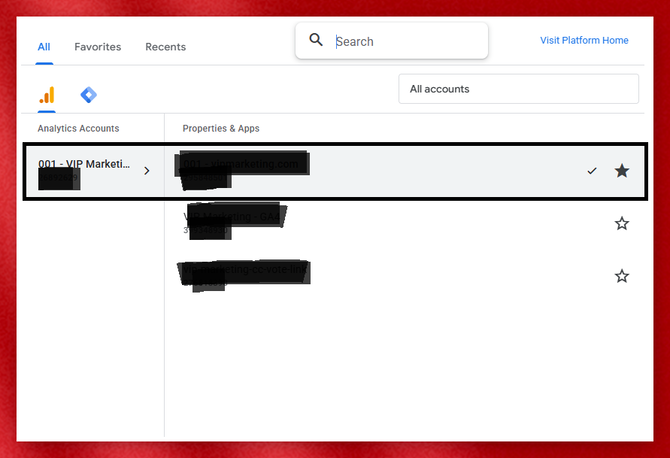The image size is (670, 458).
Task: Switch to the Favorites tab
Action: pyautogui.click(x=98, y=47)
